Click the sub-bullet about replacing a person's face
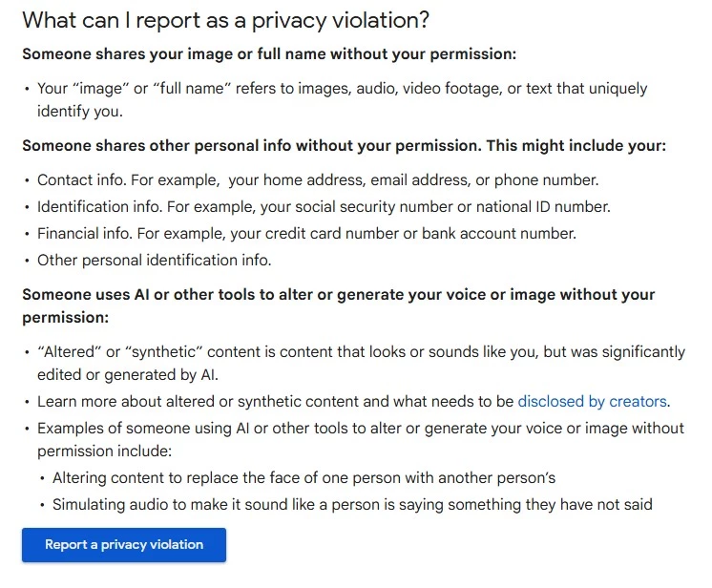712x588 pixels. coord(304,477)
